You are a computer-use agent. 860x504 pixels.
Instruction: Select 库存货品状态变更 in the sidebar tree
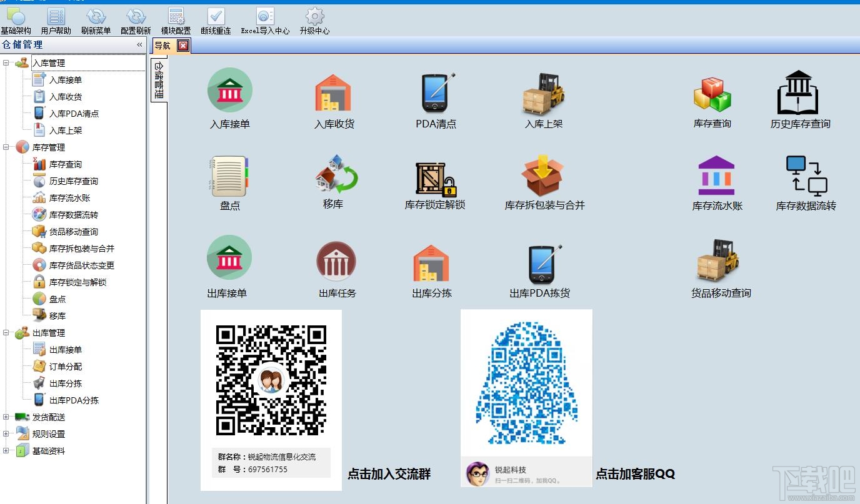pos(82,265)
